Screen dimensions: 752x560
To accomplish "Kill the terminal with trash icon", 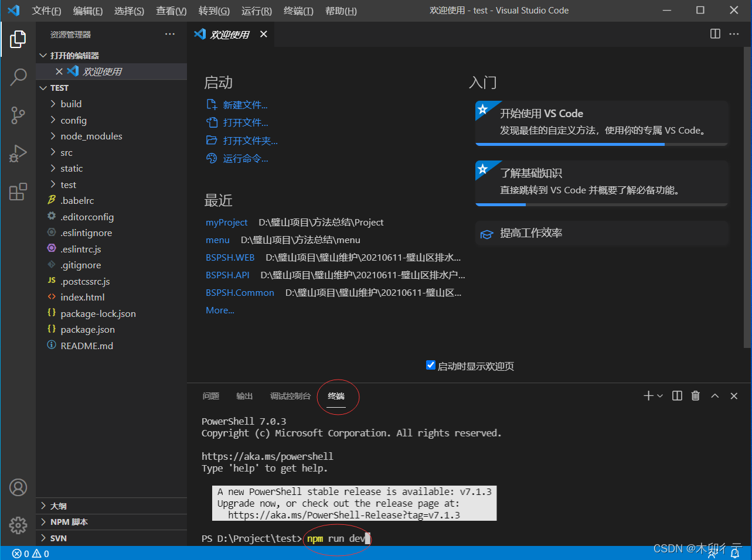I will tap(696, 396).
